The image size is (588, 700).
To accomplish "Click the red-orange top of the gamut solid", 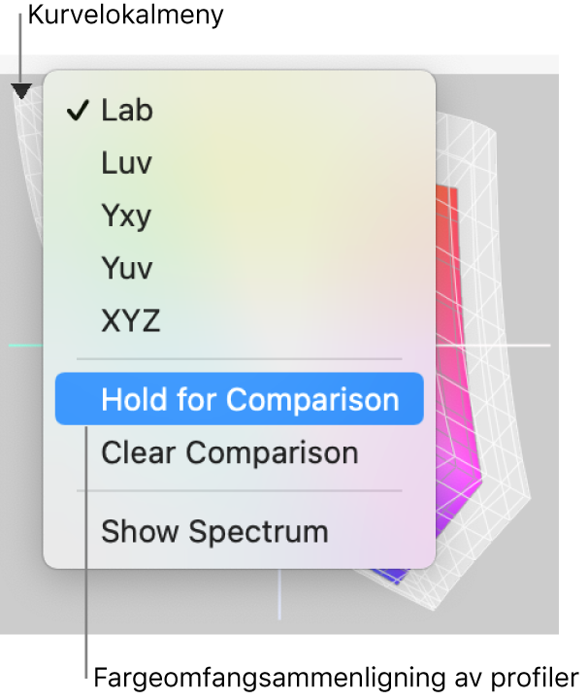I will (x=446, y=210).
